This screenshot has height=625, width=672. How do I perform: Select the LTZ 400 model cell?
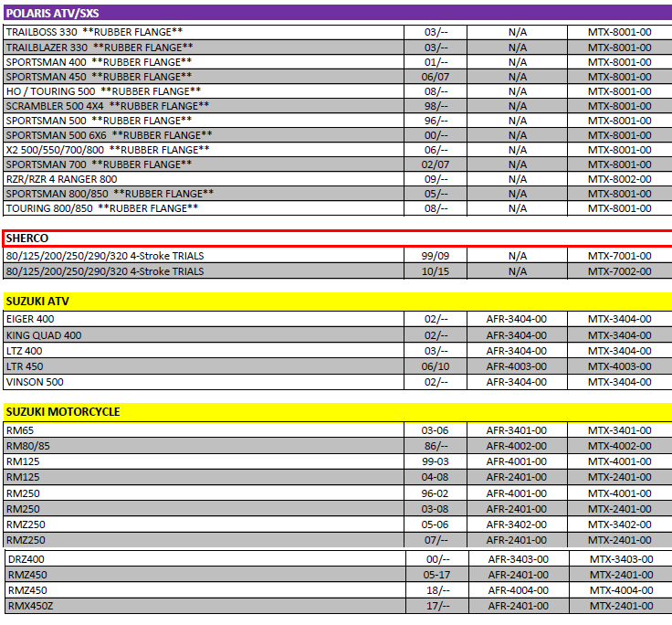[204, 351]
